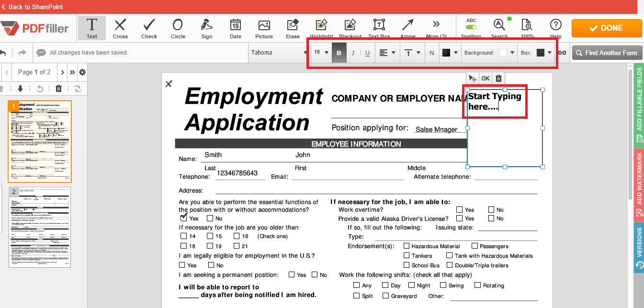This screenshot has height=308, width=644.
Task: Check No for essential functions question
Action: coord(210,218)
